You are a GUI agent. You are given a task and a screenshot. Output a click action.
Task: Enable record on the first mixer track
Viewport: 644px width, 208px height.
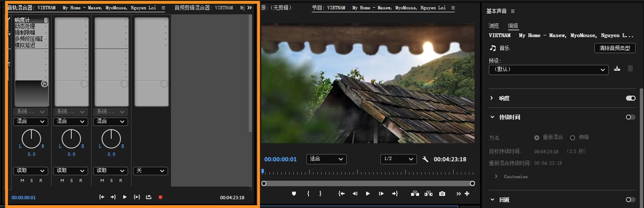(x=41, y=180)
